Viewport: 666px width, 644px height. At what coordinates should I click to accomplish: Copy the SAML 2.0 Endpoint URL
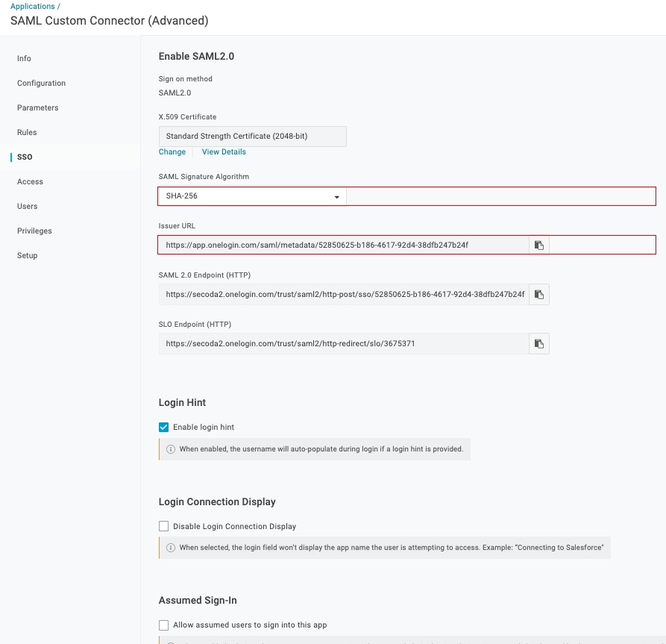pos(538,295)
